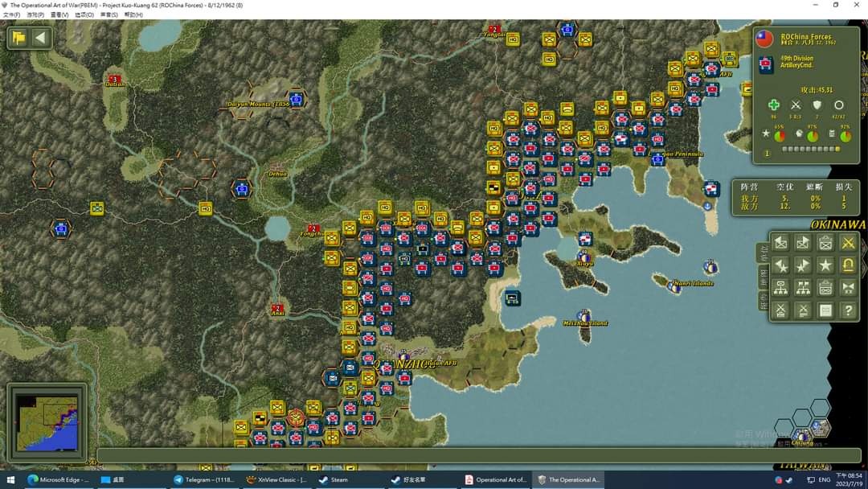Open Steam from the Windows taskbar
The width and height of the screenshot is (868, 489).
334,479
